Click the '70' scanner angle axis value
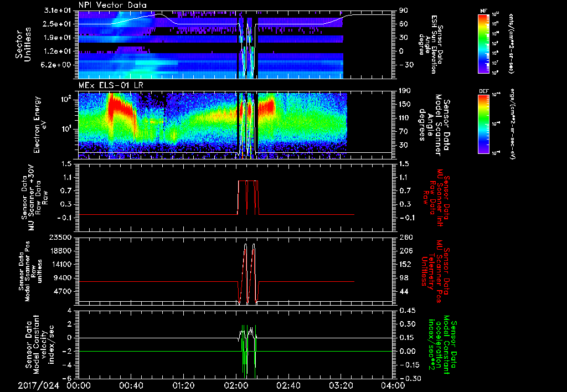Image resolution: width=567 pixels, height=392 pixels. point(404,132)
